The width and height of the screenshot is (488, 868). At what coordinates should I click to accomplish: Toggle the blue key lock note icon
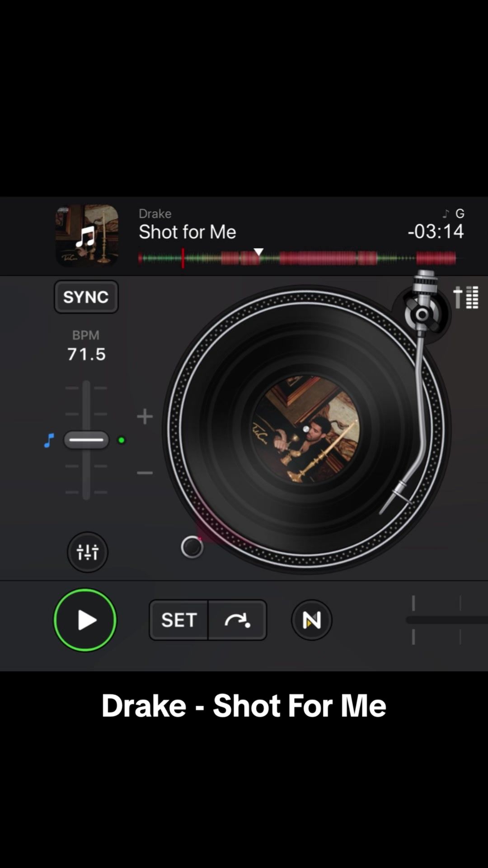(49, 440)
